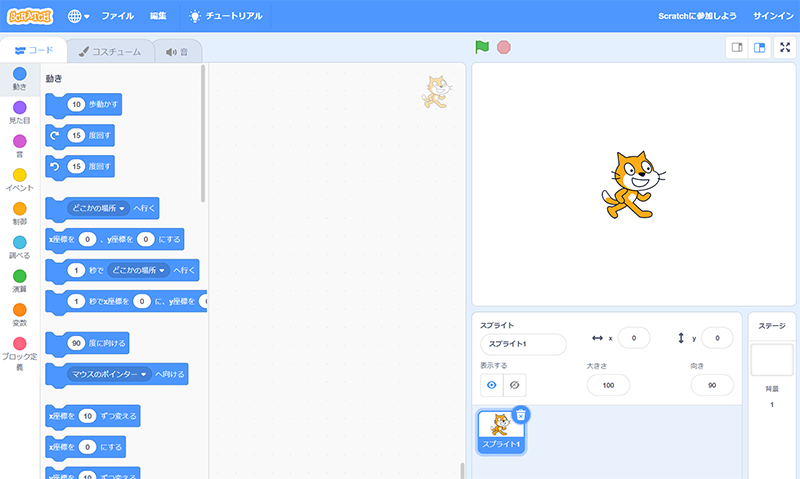This screenshot has width=800, height=479.
Task: Delete スプライト1 with the trash icon
Action: [520, 415]
